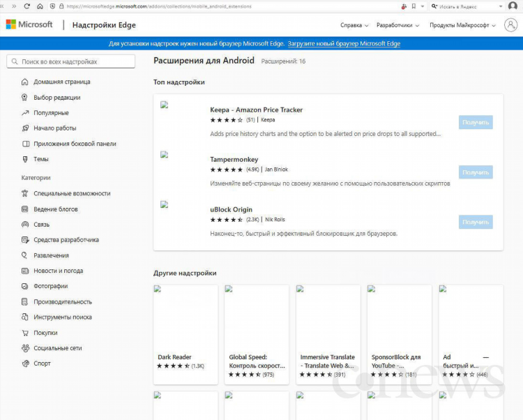This screenshot has height=420, width=523.
Task: Open the Global Speed extension card
Action: tap(257, 335)
